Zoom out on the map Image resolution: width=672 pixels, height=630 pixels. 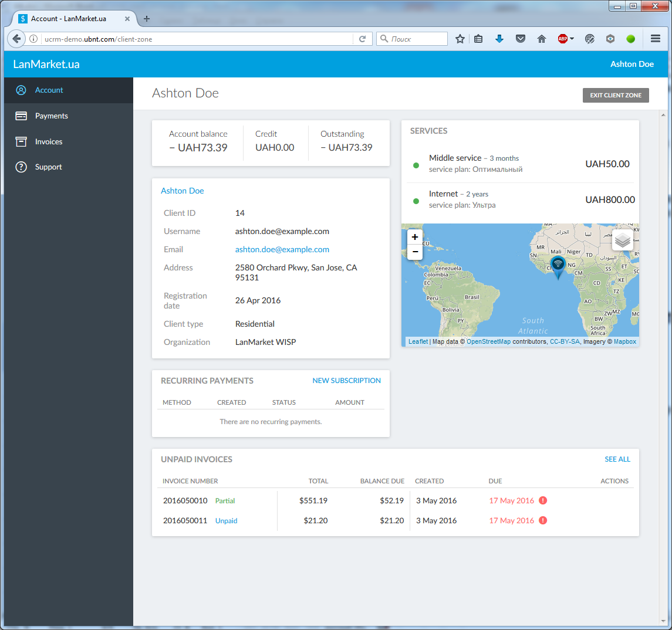[415, 252]
